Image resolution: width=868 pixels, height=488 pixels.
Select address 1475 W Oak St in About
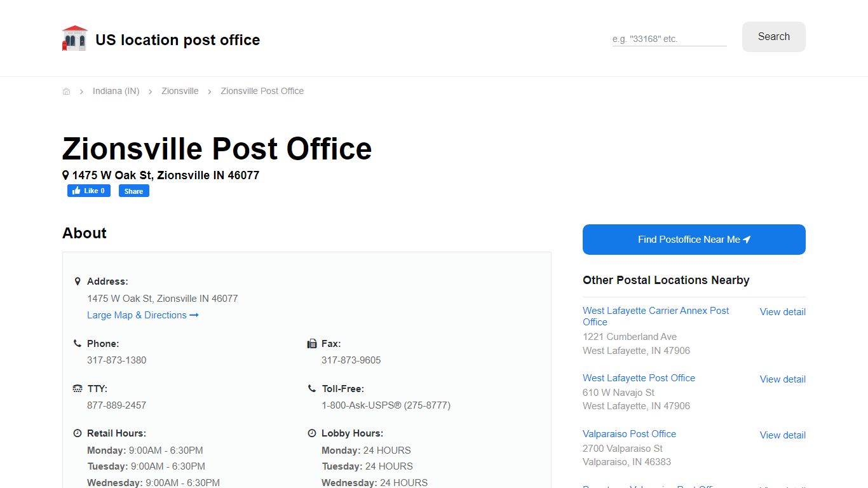(x=163, y=299)
